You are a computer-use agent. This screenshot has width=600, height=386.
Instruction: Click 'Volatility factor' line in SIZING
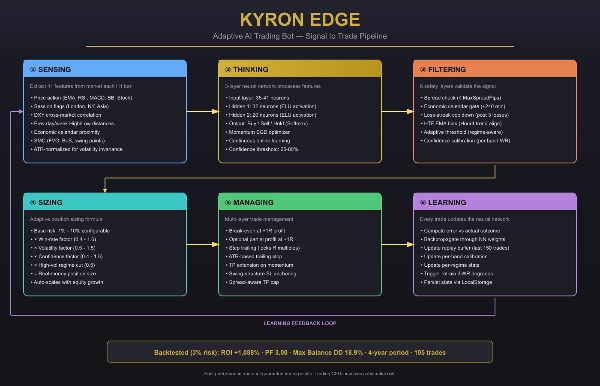pos(63,248)
